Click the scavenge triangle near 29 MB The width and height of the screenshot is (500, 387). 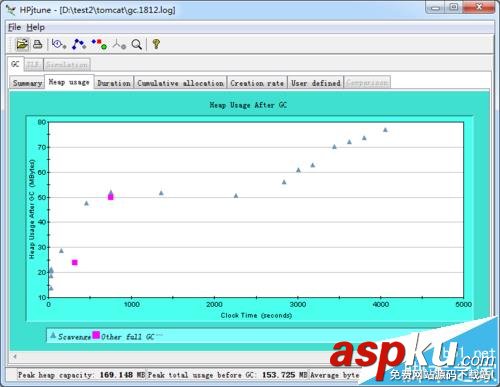coord(61,250)
